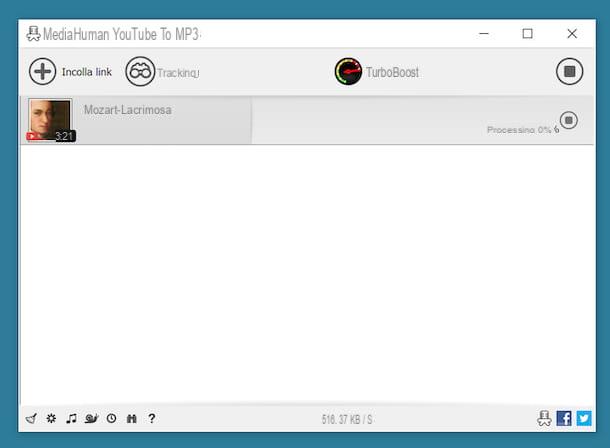Select the Mozart-Lacrimosa track title
This screenshot has height=448, width=610.
pyautogui.click(x=128, y=110)
